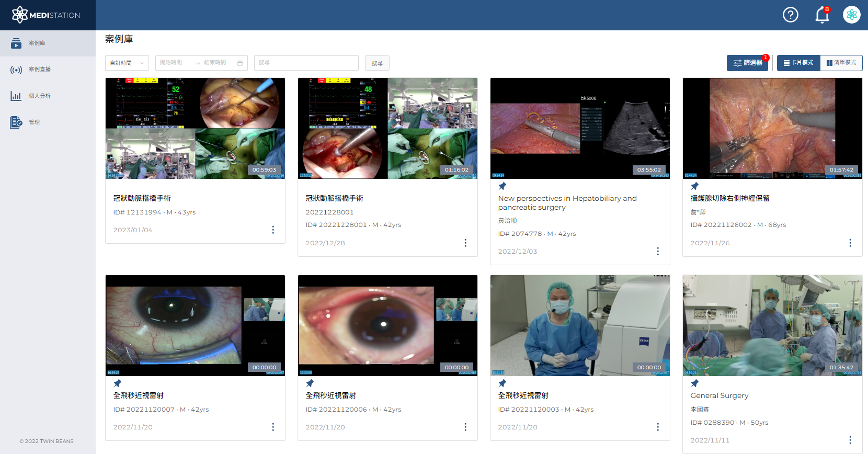Screen dimensions: 868x454
Task: Open 個人分析 chart icon in sidebar
Action: coord(16,96)
